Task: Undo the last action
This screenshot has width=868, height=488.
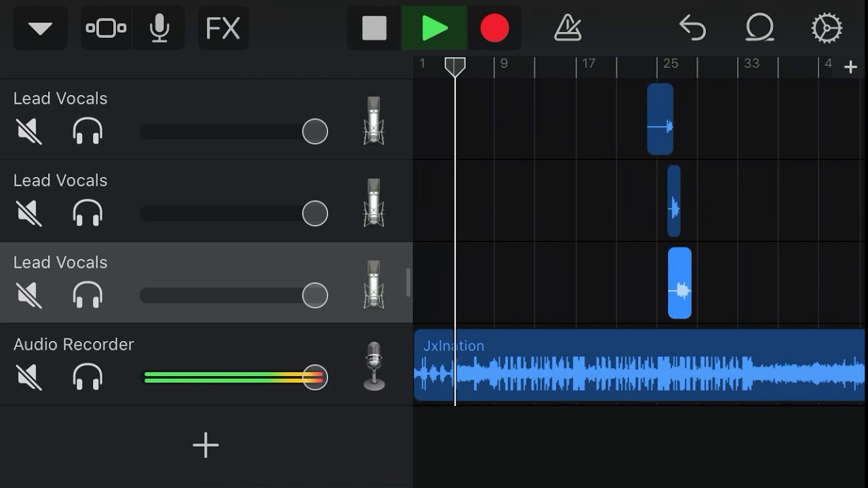Action: coord(692,28)
